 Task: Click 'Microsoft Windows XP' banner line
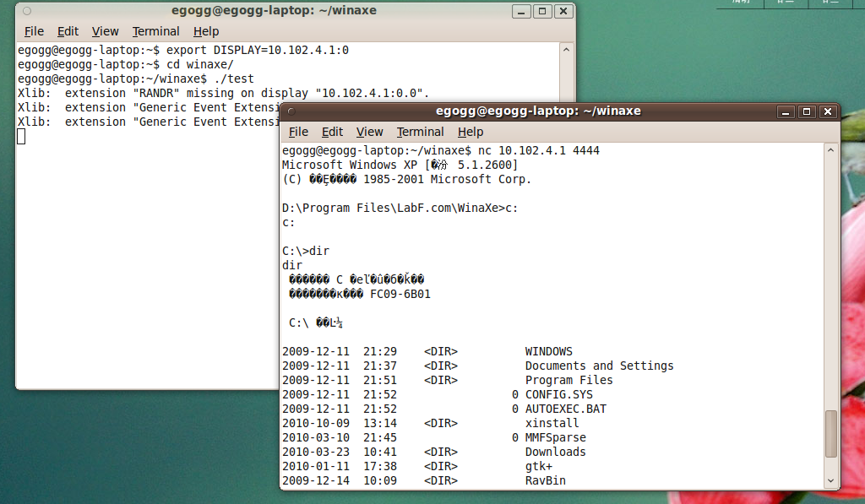400,165
